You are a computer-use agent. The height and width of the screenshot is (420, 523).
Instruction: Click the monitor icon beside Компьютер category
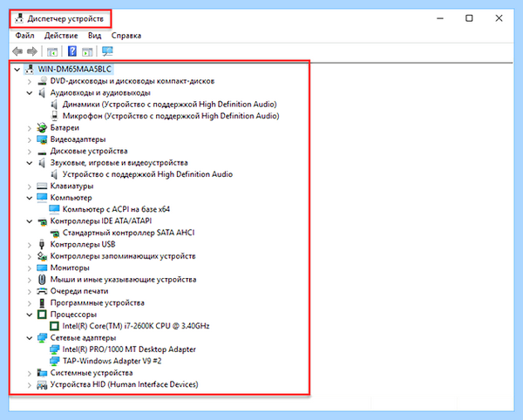pyautogui.click(x=42, y=197)
